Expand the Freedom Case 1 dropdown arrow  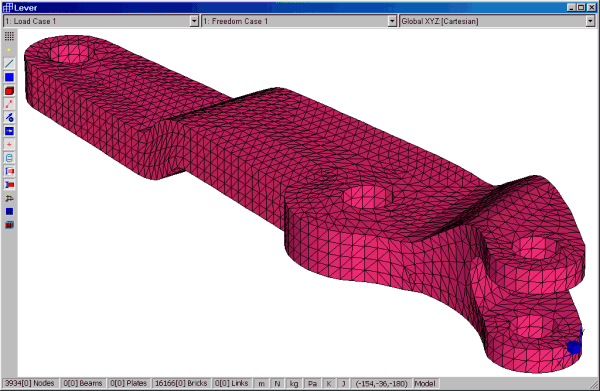(392, 21)
